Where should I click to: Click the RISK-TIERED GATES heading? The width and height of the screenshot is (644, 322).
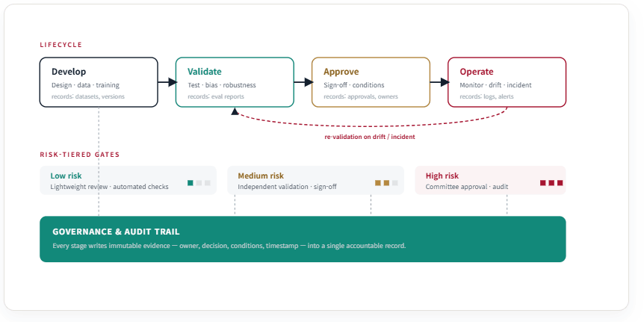click(x=80, y=155)
